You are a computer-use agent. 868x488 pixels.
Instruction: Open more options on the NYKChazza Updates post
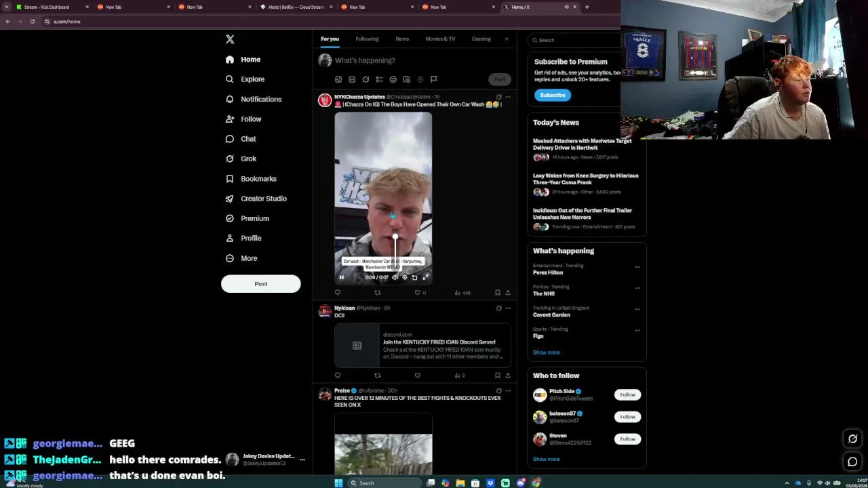508,97
